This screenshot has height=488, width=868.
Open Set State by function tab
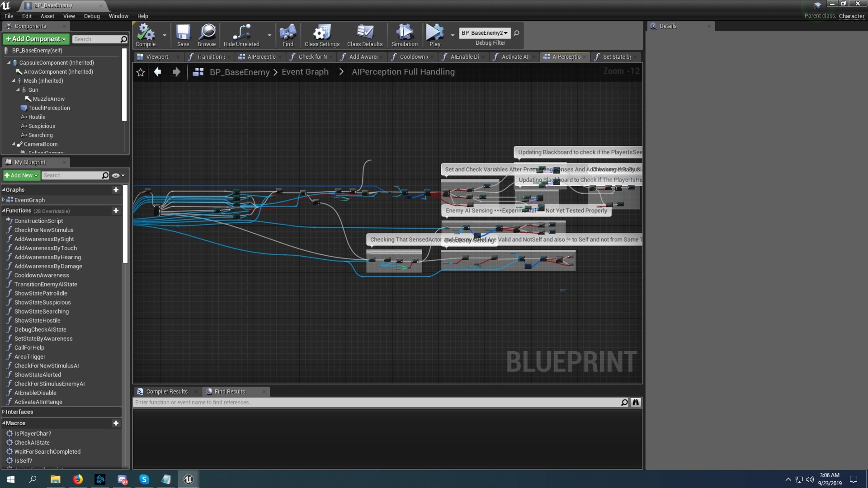click(x=616, y=57)
